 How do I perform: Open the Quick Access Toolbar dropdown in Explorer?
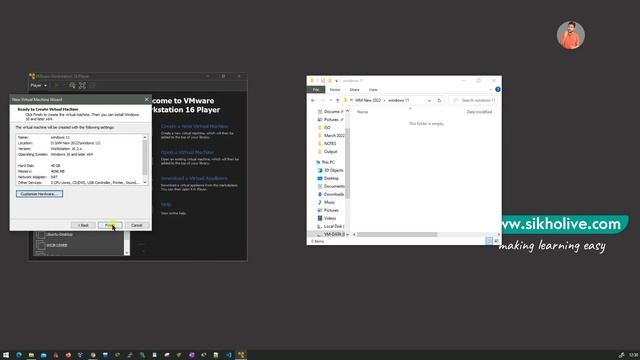pos(336,81)
